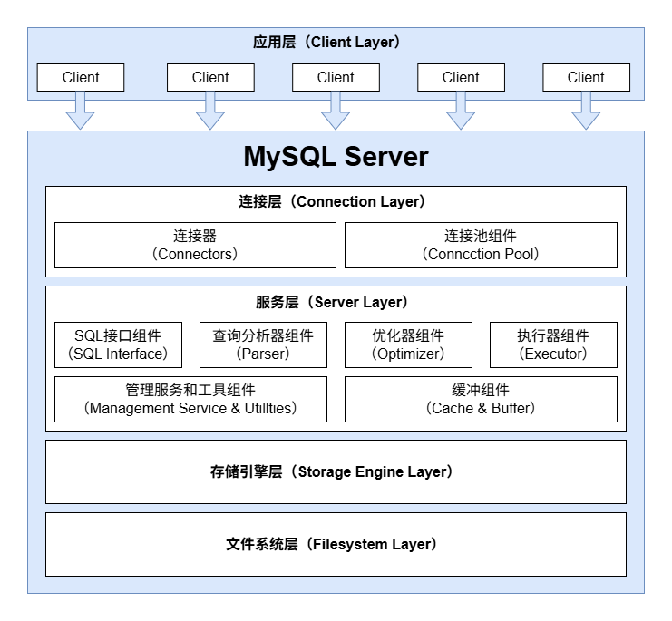Click the MySQL Server title

pyautogui.click(x=336, y=156)
